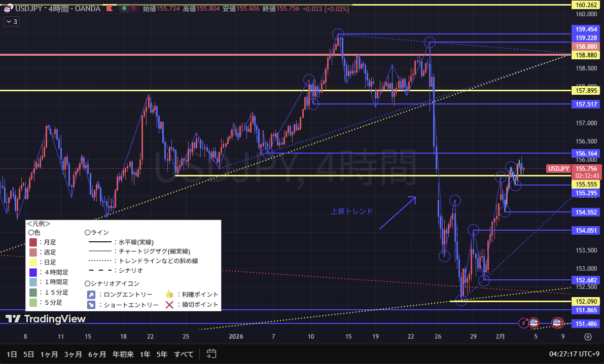Click the purple lightning bolt event icon
The image size is (604, 364).
coord(523,322)
